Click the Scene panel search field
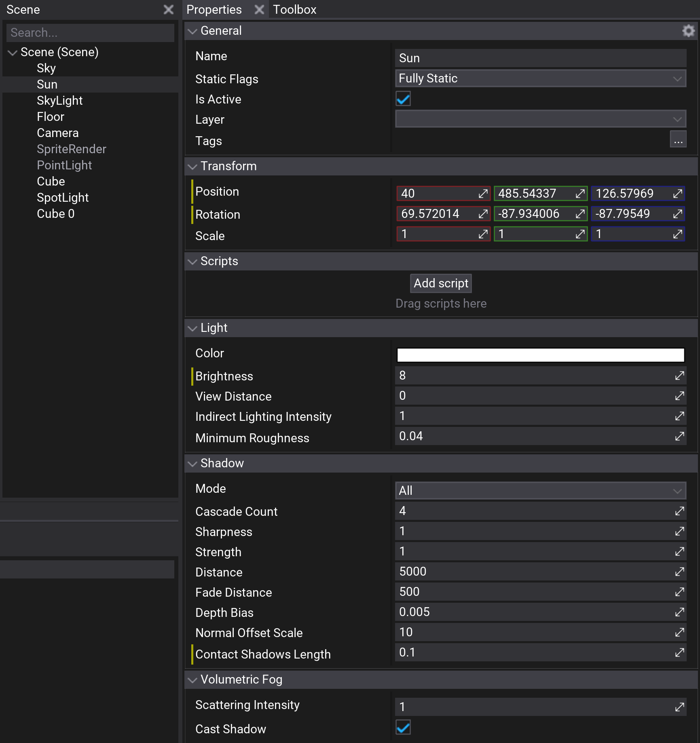The image size is (700, 743). (90, 32)
